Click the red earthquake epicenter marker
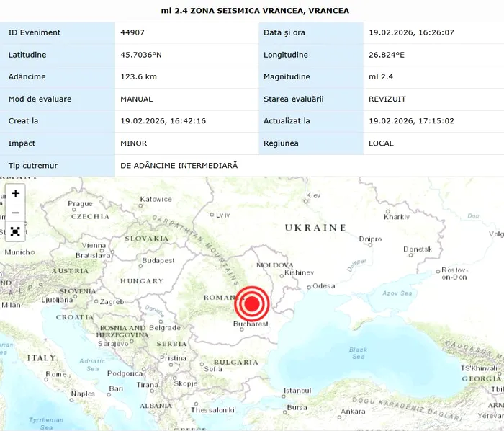The width and height of the screenshot is (504, 431). click(251, 304)
